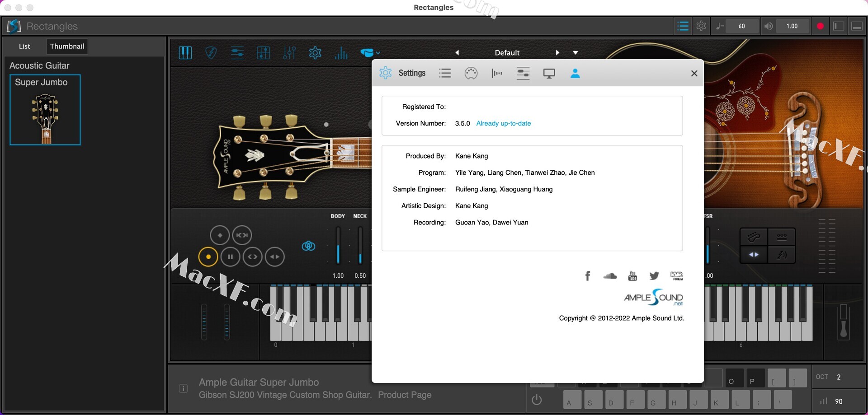
Task: Open Ample Sound Facebook page icon
Action: (x=588, y=276)
